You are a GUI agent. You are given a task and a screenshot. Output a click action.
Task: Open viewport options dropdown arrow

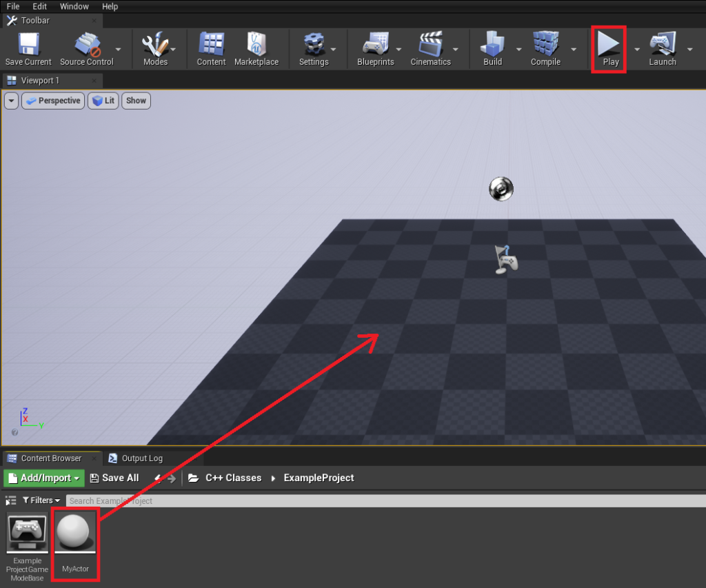tap(11, 101)
